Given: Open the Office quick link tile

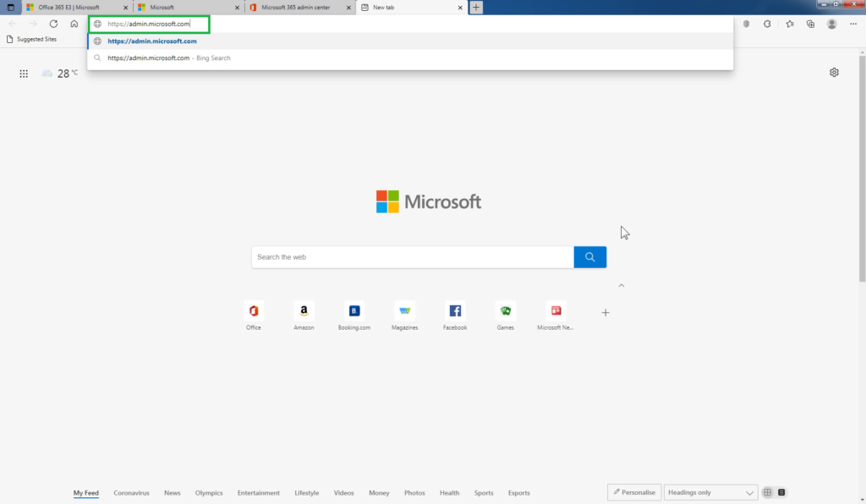Looking at the screenshot, I should point(254,315).
